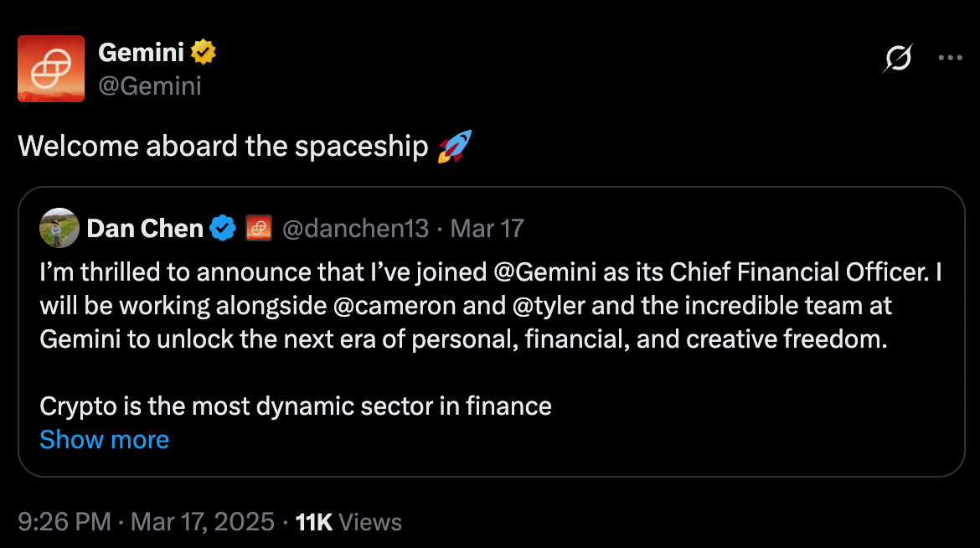Open the Grok slashed-circle icon
Image resolution: width=980 pixels, height=548 pixels.
point(898,59)
